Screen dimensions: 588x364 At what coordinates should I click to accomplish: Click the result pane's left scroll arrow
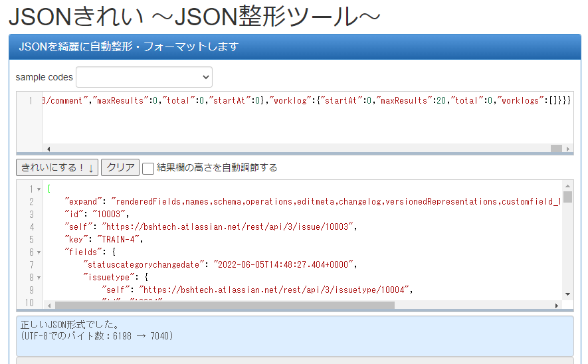click(49, 306)
